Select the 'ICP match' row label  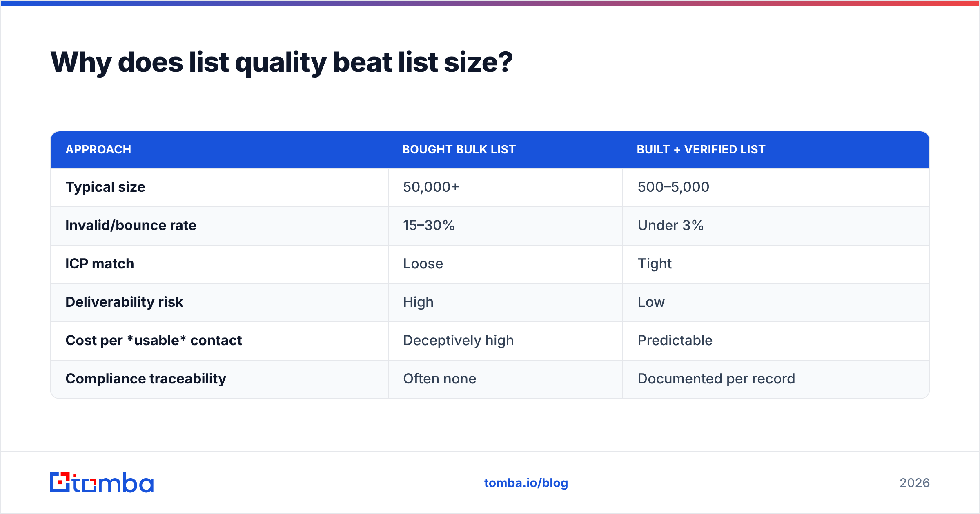[x=100, y=264]
